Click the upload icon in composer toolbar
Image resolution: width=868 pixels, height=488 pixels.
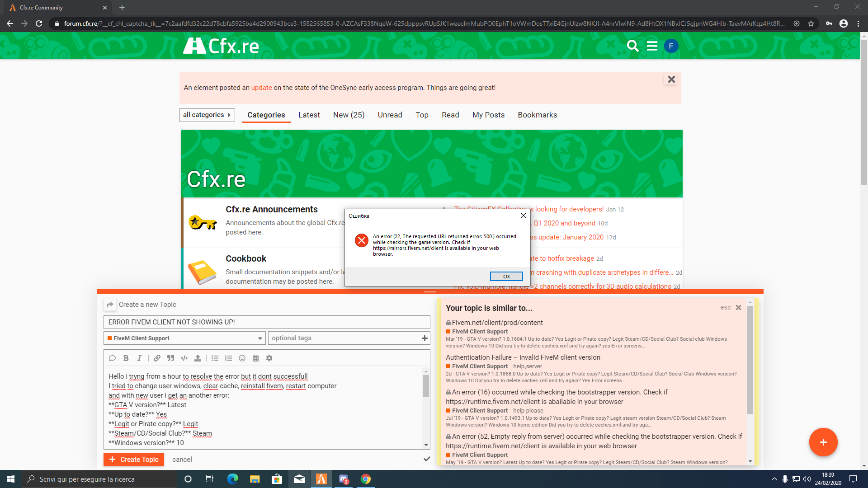pyautogui.click(x=198, y=358)
